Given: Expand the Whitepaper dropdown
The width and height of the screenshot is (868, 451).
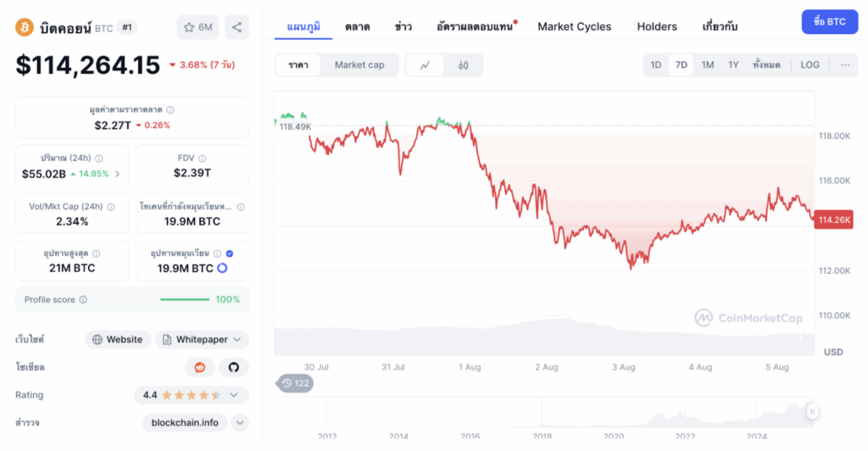Looking at the screenshot, I should tap(236, 340).
